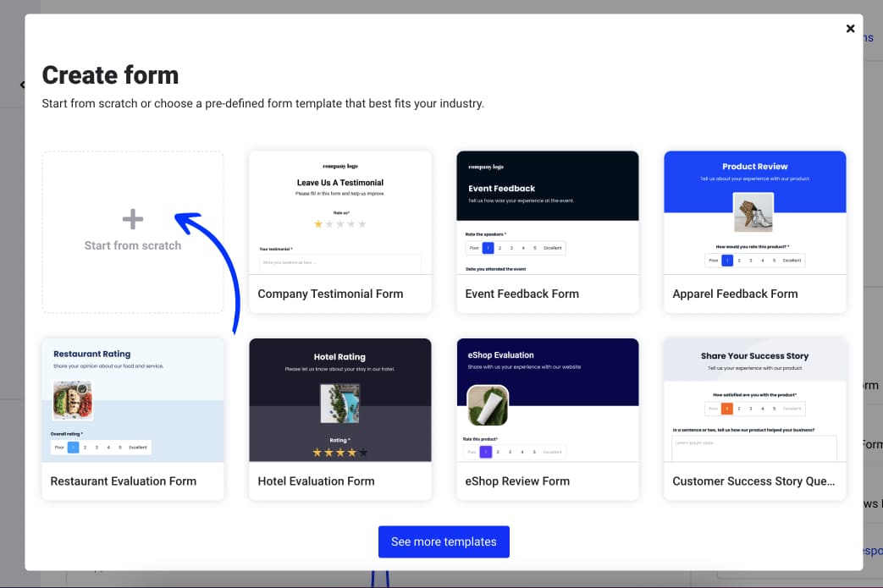Open the Company Testimonial Form preview thumbnail
The width and height of the screenshot is (883, 588).
340,212
